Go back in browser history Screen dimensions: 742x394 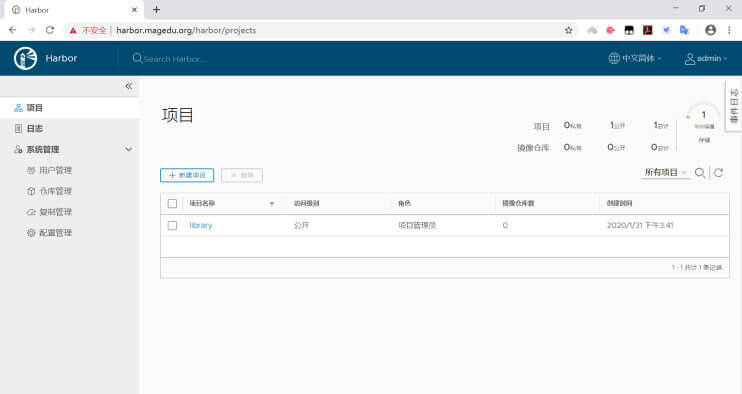[x=13, y=30]
